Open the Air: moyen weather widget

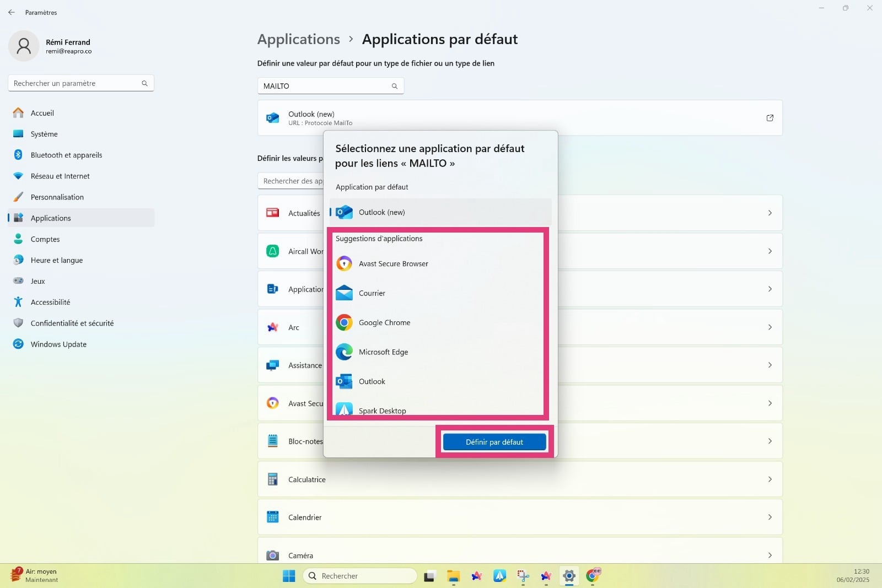[34, 575]
